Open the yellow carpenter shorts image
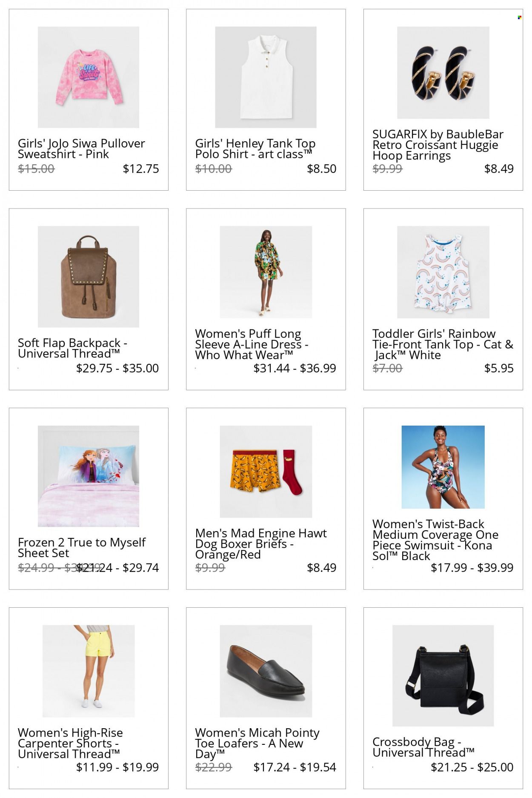 click(89, 671)
